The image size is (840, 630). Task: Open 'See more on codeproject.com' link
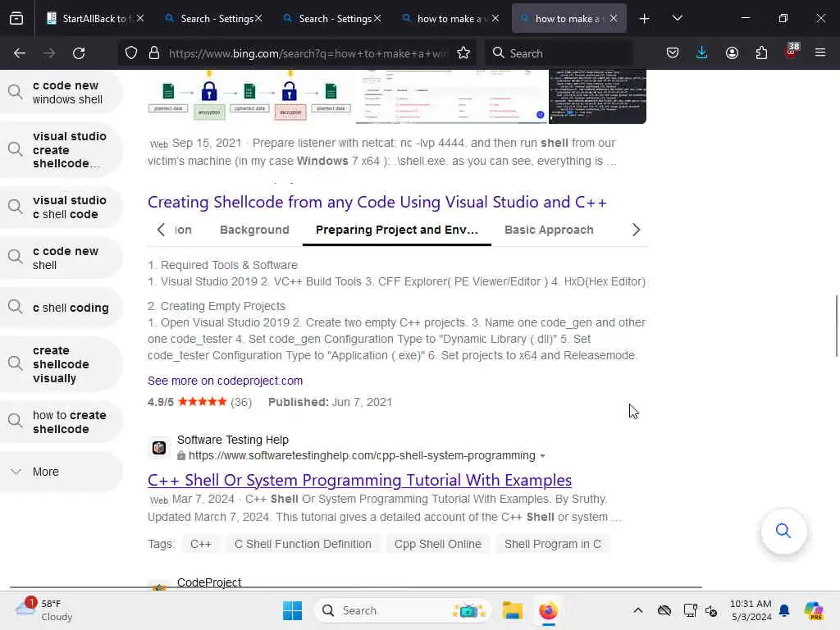point(225,381)
